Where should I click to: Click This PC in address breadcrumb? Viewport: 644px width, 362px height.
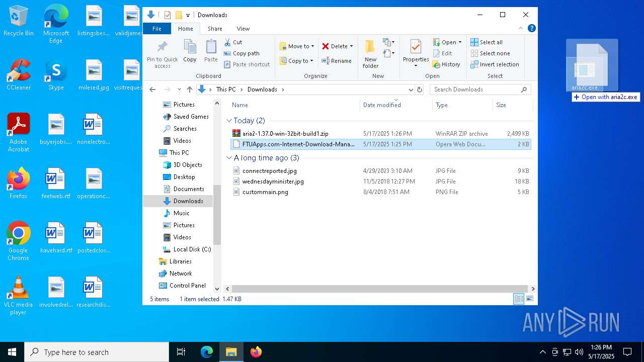(x=226, y=89)
